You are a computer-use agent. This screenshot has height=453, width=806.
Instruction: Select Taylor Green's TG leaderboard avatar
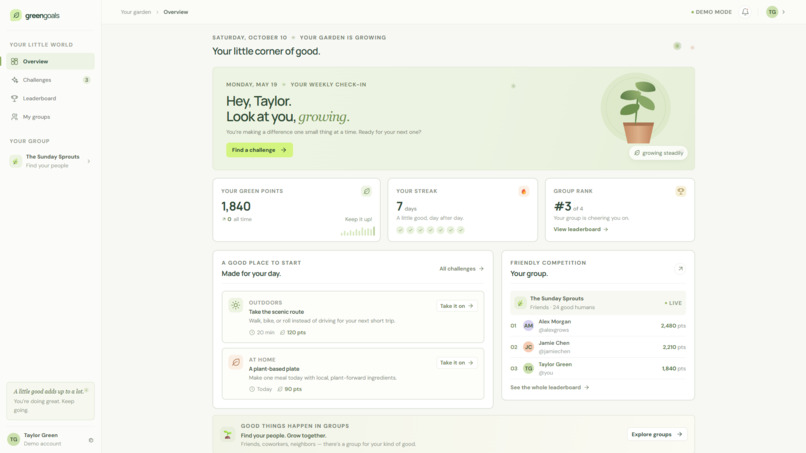pos(528,368)
